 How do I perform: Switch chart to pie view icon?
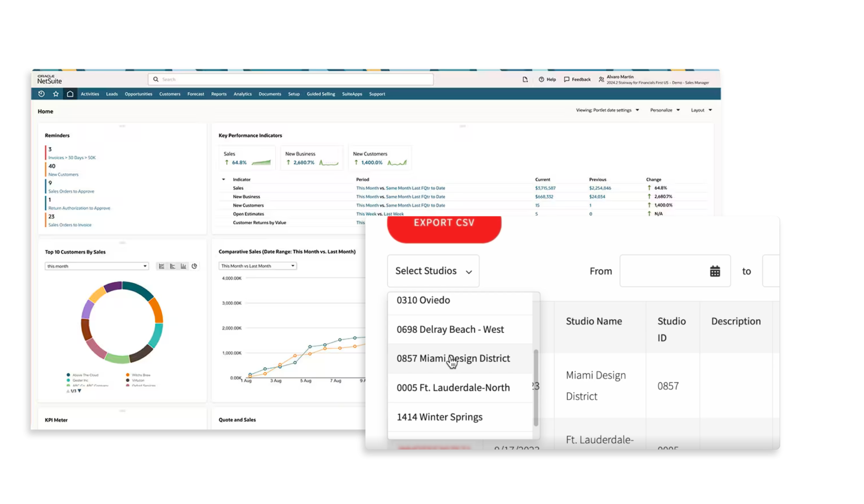point(194,266)
